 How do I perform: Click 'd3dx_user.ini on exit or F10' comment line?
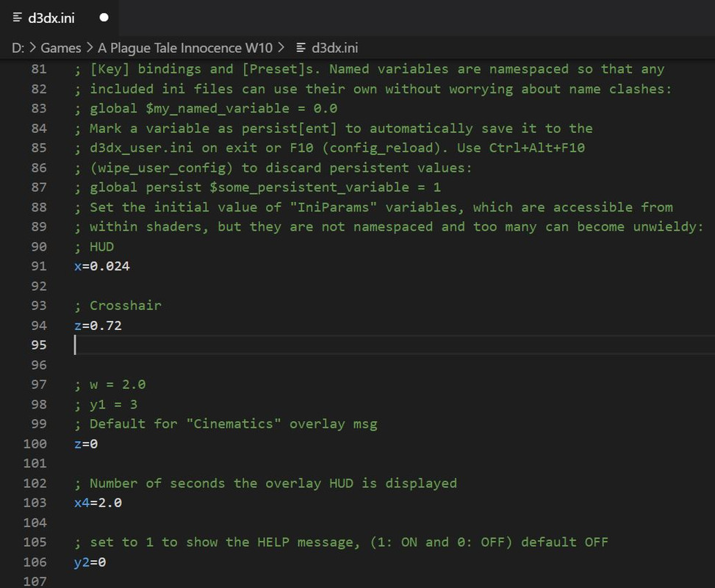[330, 148]
